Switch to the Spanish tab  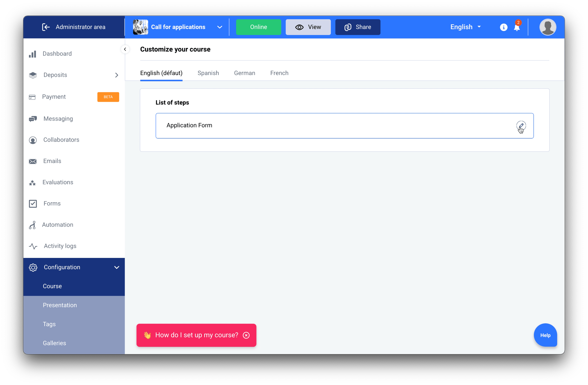tap(208, 73)
